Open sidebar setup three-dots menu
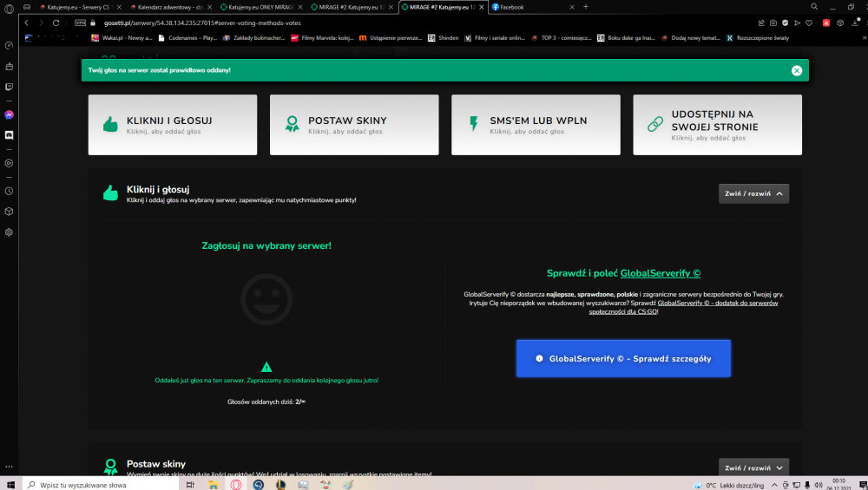This screenshot has width=868, height=490. coord(9,467)
